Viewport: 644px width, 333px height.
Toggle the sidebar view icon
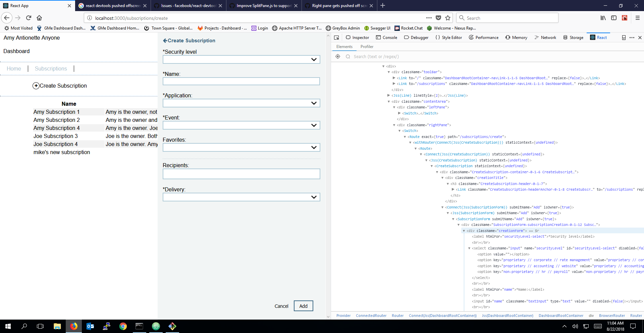[614, 18]
